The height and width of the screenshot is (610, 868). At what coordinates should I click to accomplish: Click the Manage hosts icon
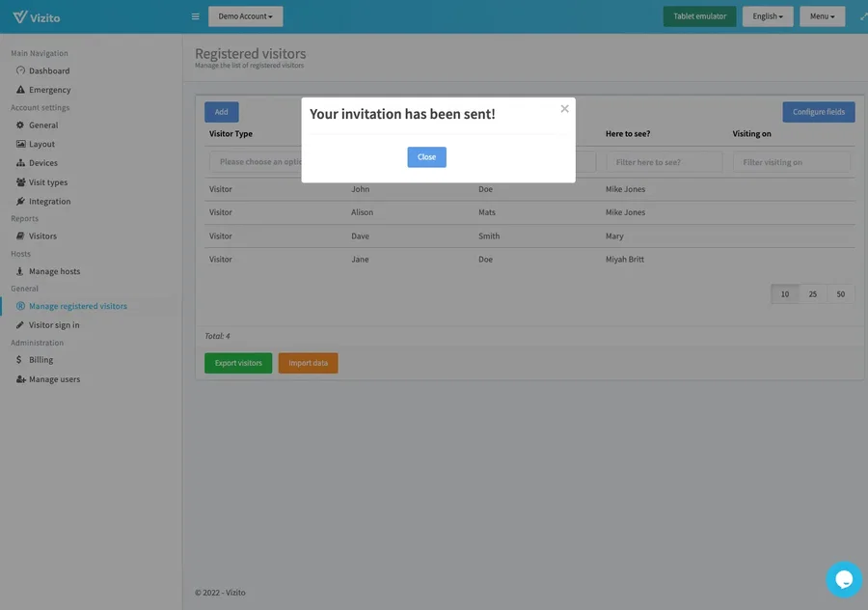tap(20, 271)
